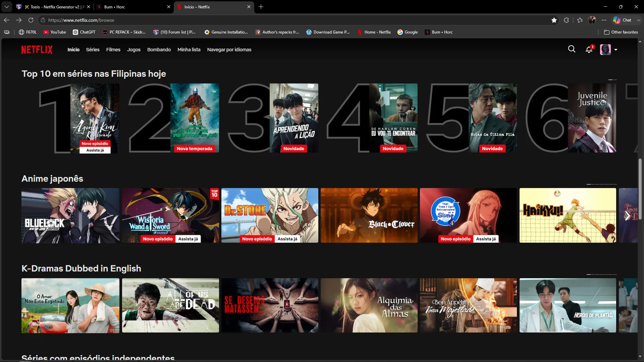Open a new browser tab
The image size is (644, 362).
261,7
